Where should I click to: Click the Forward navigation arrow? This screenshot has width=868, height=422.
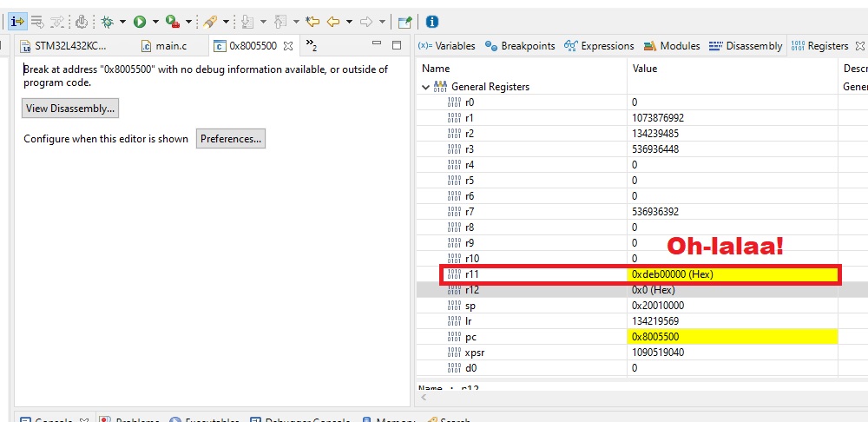click(x=366, y=22)
